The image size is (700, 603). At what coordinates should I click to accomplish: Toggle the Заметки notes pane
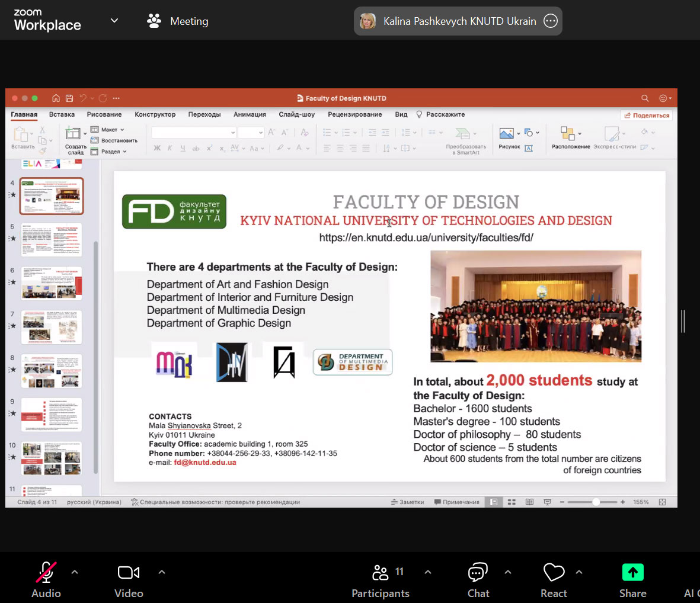click(408, 502)
